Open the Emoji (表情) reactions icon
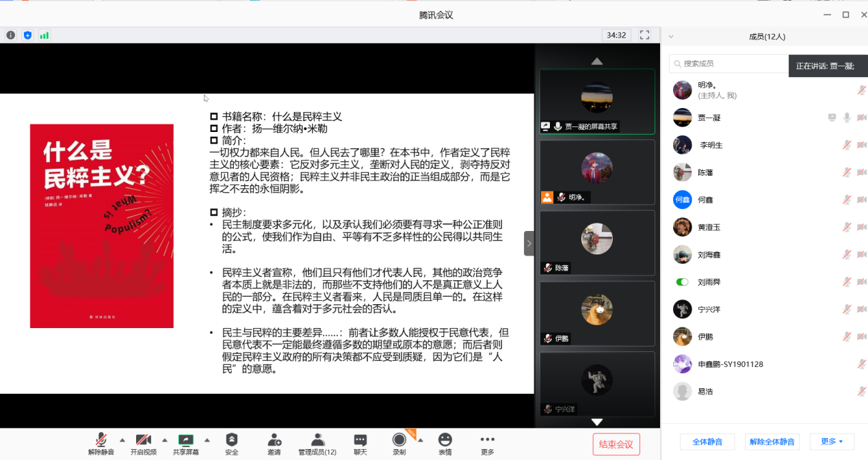The width and height of the screenshot is (868, 460). click(x=445, y=444)
